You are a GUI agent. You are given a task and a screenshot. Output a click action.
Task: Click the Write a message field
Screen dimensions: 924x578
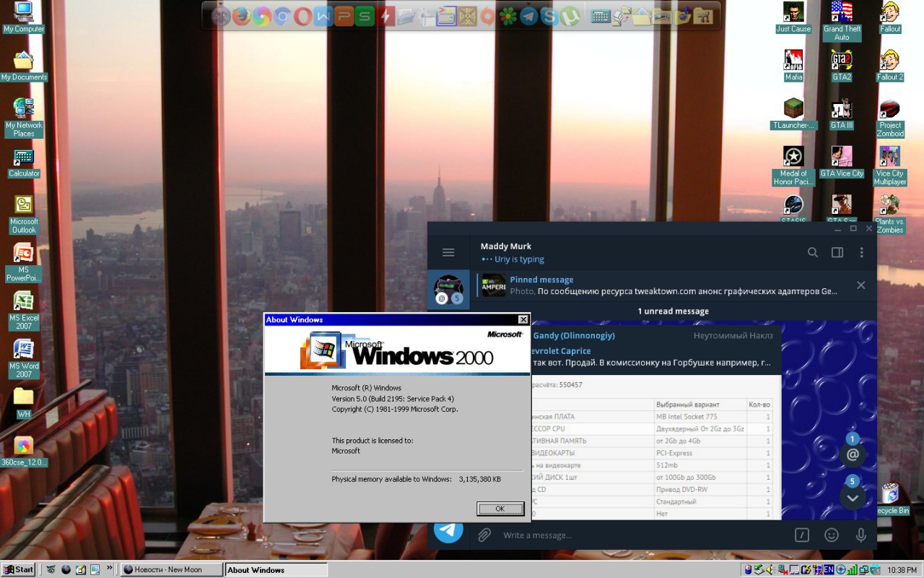[642, 535]
